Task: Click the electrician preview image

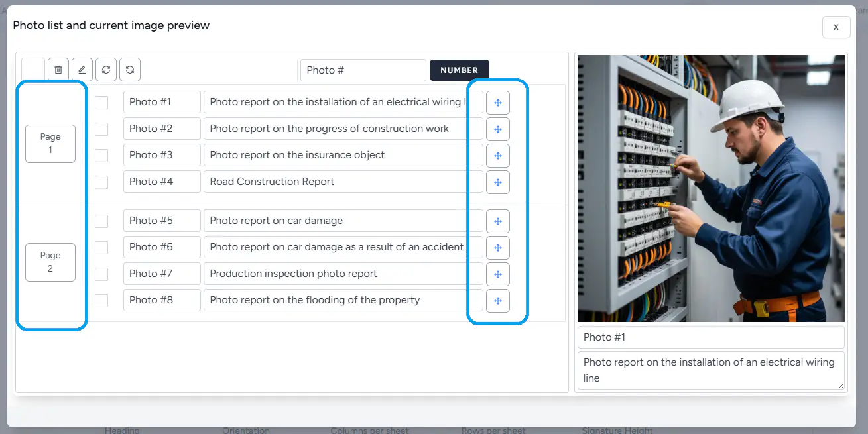Action: (711, 188)
